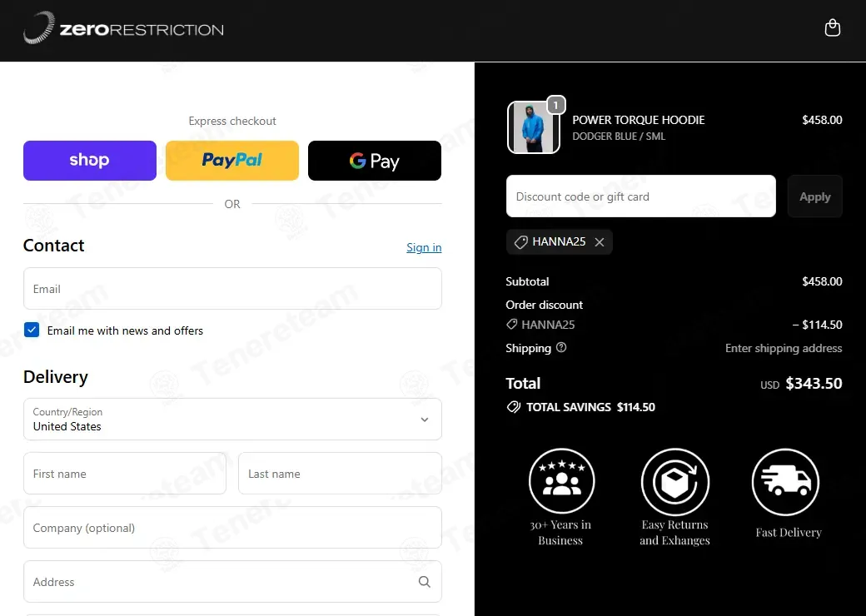The height and width of the screenshot is (616, 866).
Task: Click the Subtotal label
Action: [x=527, y=281]
